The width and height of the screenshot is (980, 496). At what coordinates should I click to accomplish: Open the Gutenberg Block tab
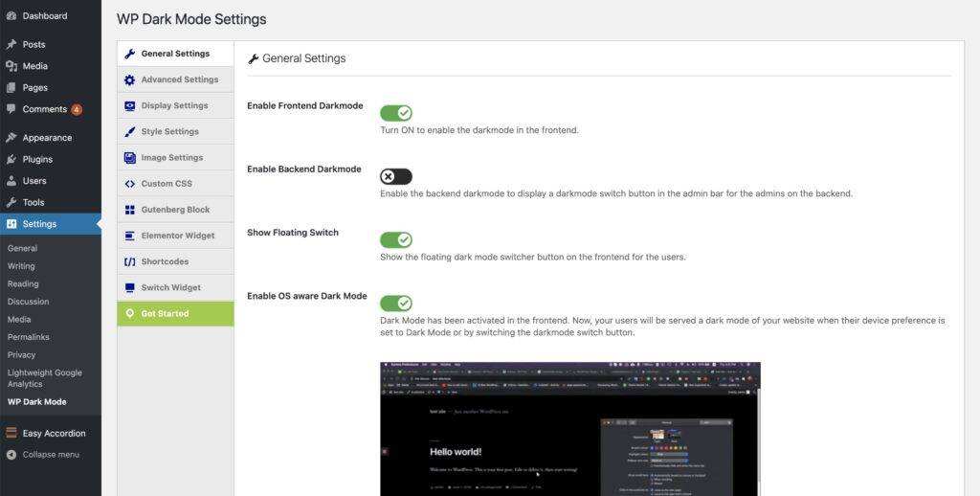pos(176,210)
